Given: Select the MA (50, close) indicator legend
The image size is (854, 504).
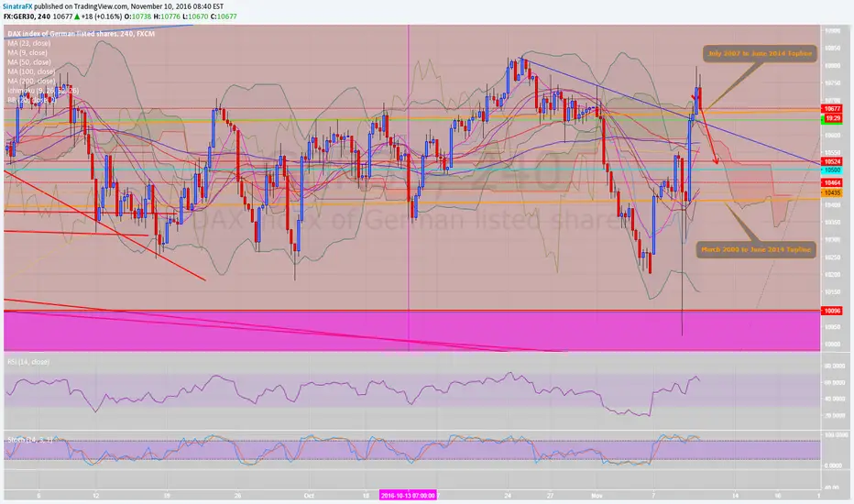Looking at the screenshot, I should tap(29, 61).
